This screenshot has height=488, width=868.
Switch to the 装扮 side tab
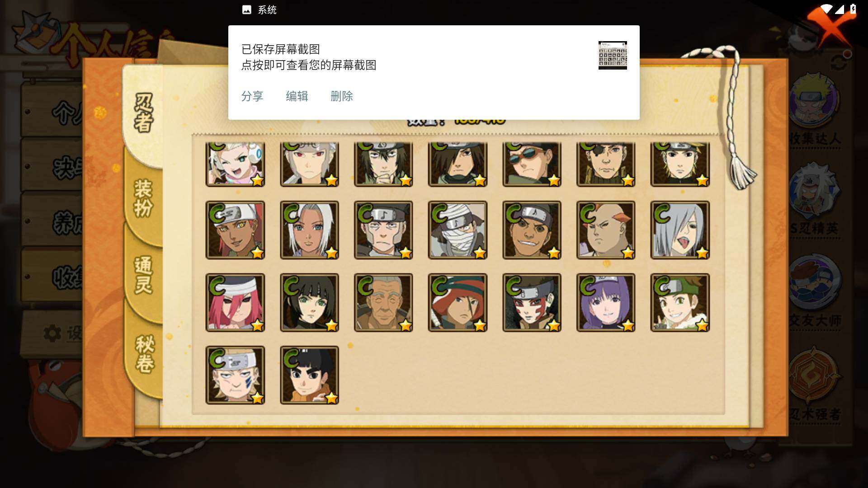144,198
